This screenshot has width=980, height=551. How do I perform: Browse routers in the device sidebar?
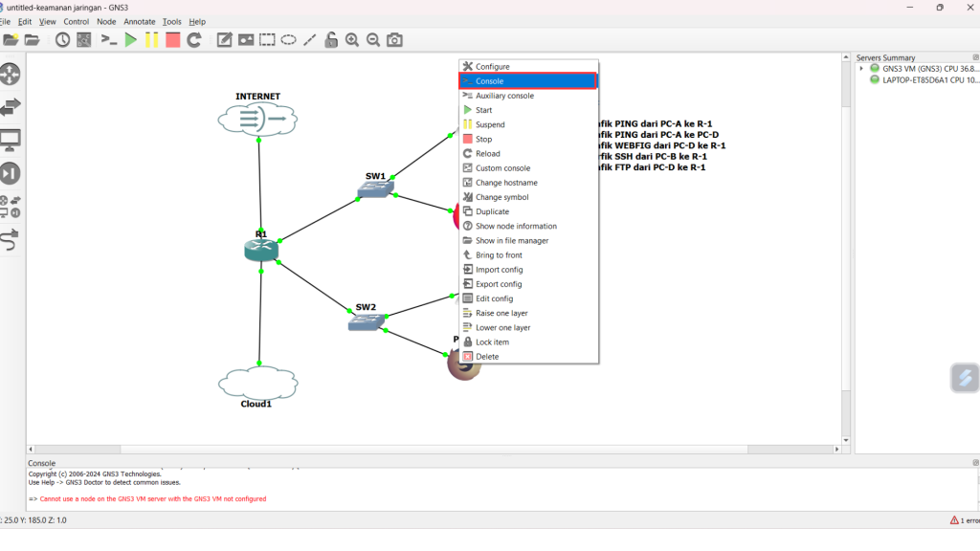pos(11,74)
